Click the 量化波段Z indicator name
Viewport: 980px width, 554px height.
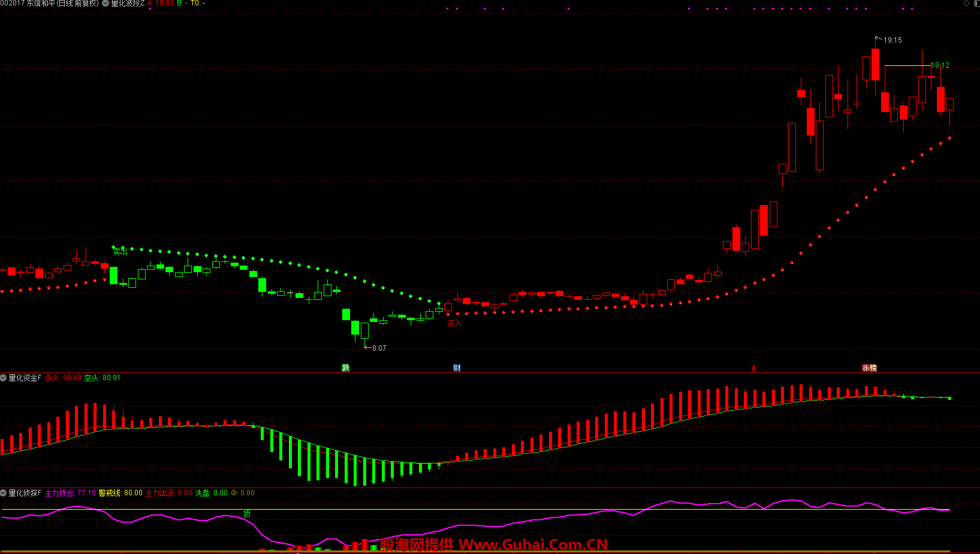128,3
